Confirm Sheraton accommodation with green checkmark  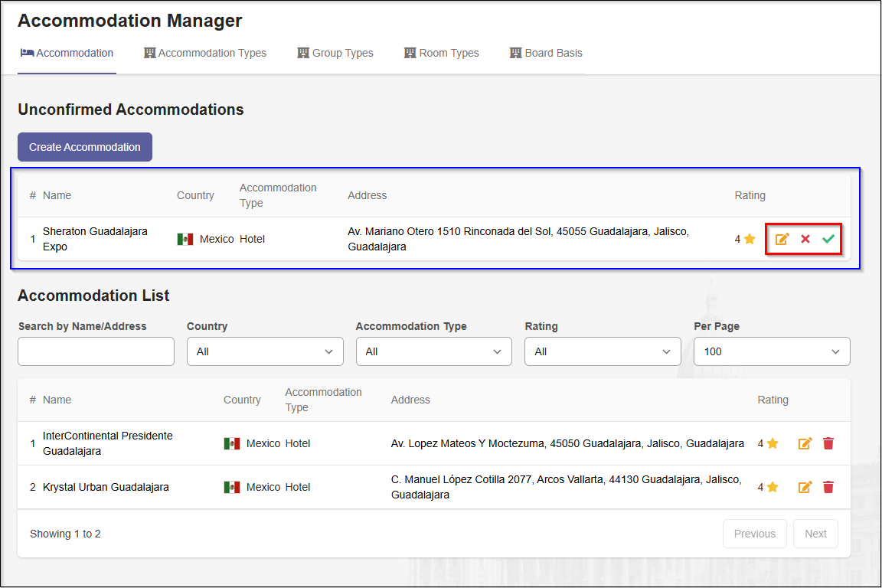pos(828,239)
